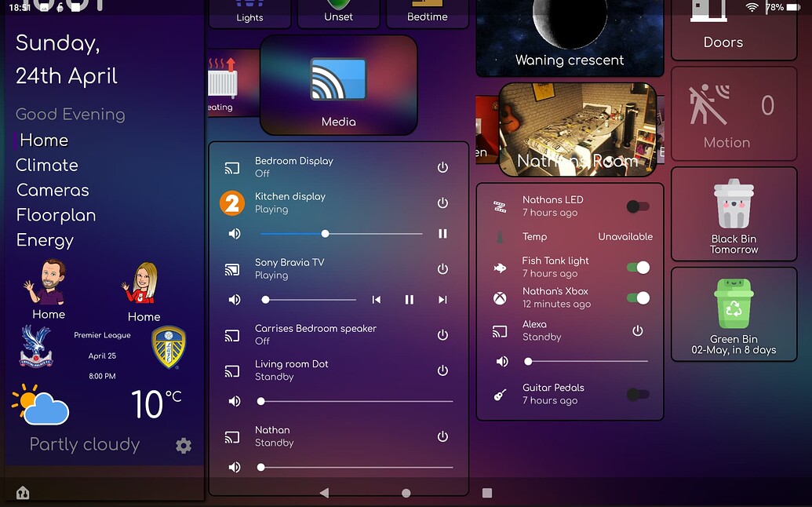The height and width of the screenshot is (507, 812).
Task: Open Black Bin Tomorrow tile
Action: pos(734,214)
